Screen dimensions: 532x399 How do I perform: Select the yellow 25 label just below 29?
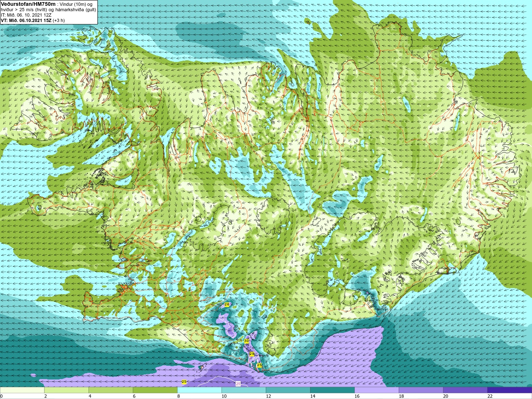259,365
